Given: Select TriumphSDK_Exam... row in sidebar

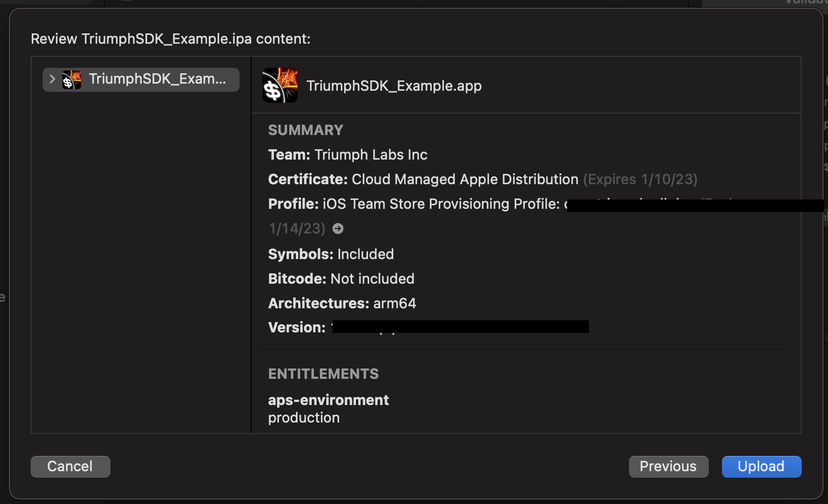Looking at the screenshot, I should click(x=141, y=80).
